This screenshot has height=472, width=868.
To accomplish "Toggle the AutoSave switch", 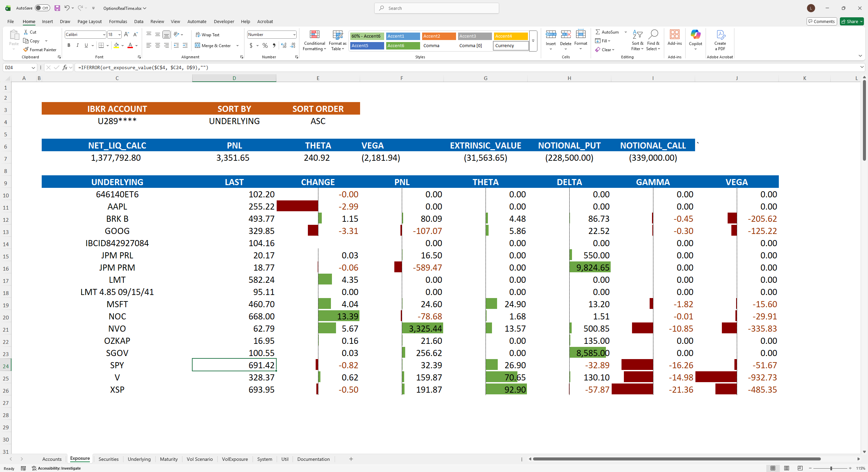I will [x=42, y=8].
